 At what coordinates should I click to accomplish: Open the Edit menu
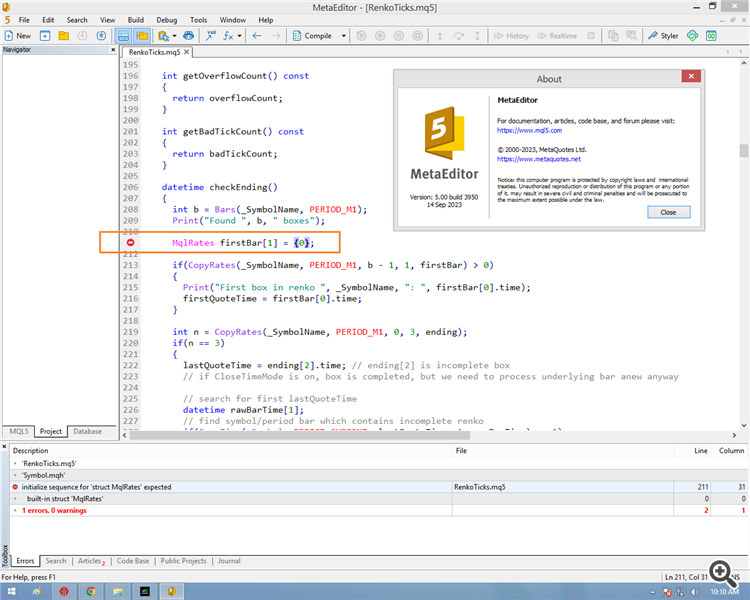[48, 20]
